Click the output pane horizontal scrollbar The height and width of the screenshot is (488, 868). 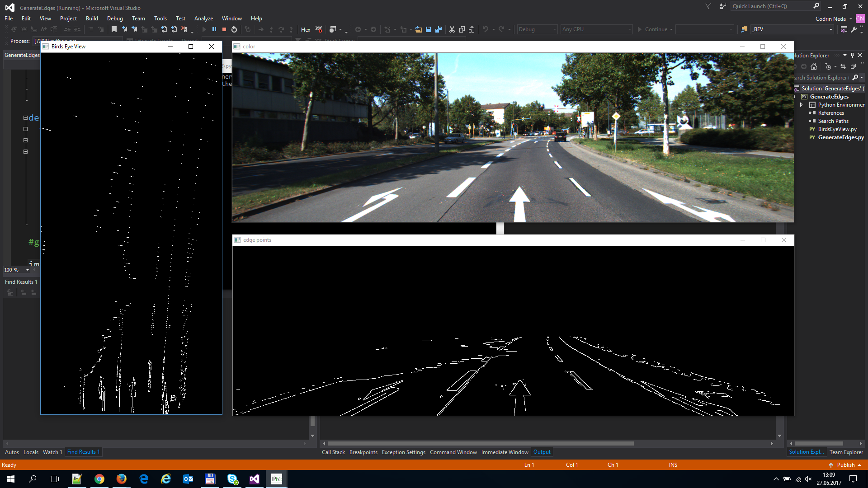click(480, 443)
